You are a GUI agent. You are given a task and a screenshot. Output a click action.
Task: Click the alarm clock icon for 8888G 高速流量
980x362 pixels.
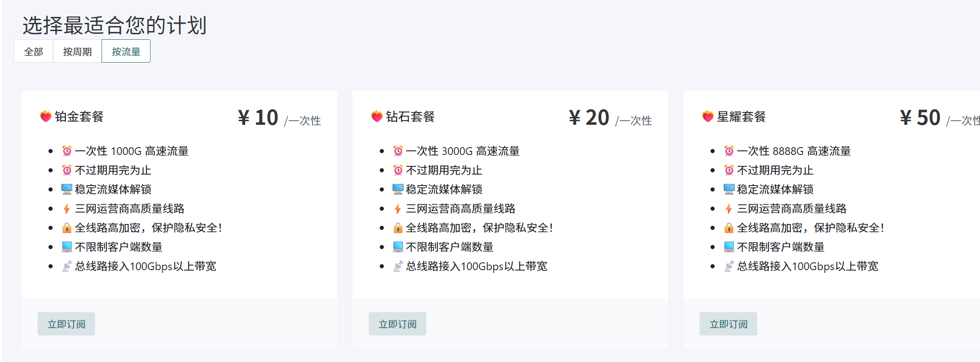pos(729,151)
